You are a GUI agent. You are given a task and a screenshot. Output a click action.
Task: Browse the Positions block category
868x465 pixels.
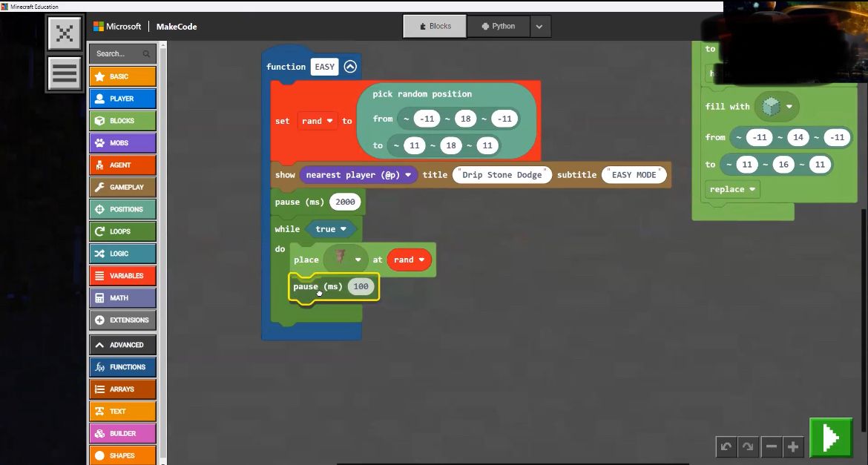(x=122, y=208)
